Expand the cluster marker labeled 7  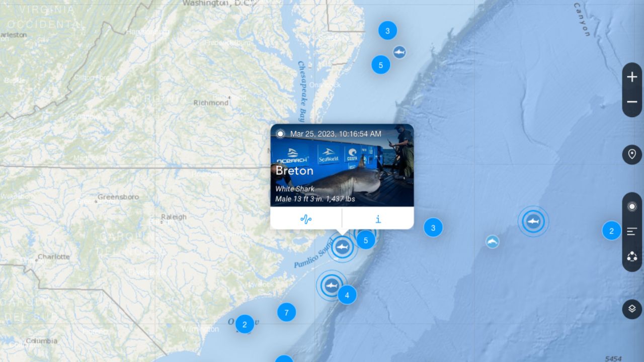(286, 313)
